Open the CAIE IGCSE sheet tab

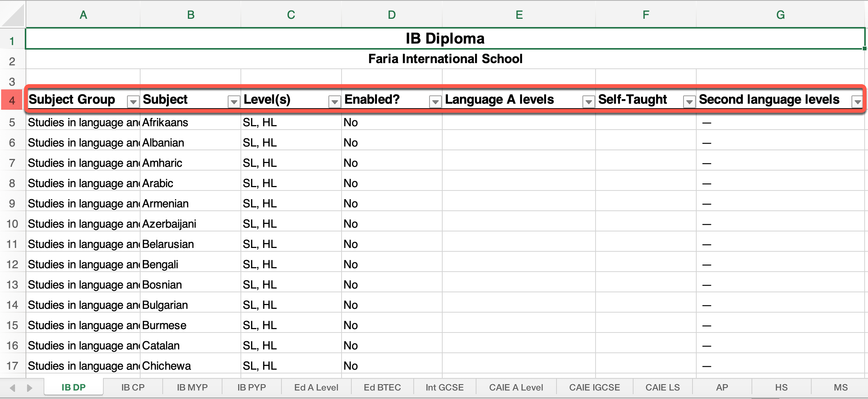coord(595,387)
